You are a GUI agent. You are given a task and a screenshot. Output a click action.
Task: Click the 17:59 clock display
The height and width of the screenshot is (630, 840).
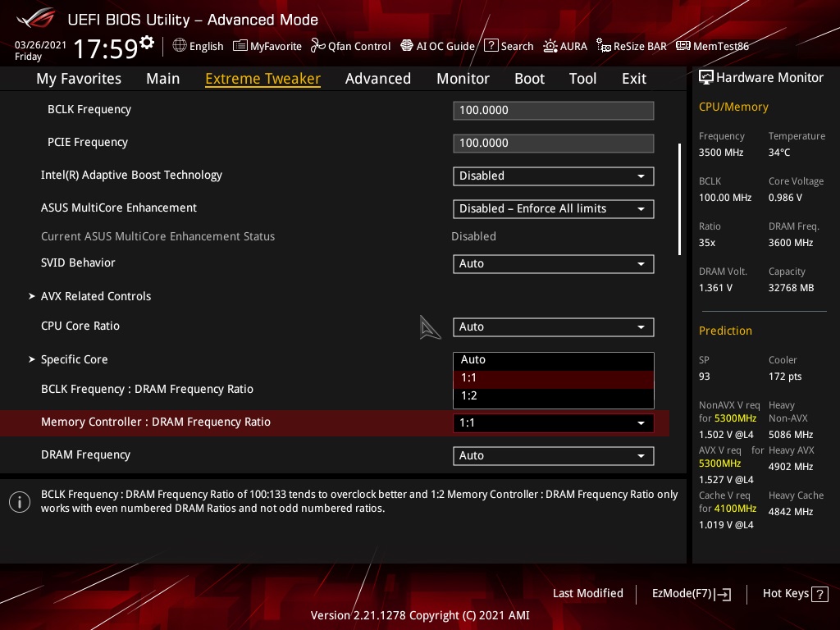tap(106, 48)
